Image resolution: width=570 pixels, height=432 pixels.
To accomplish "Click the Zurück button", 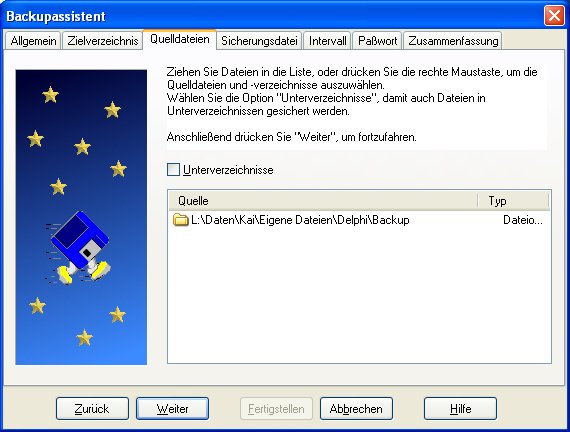I will pyautogui.click(x=92, y=409).
